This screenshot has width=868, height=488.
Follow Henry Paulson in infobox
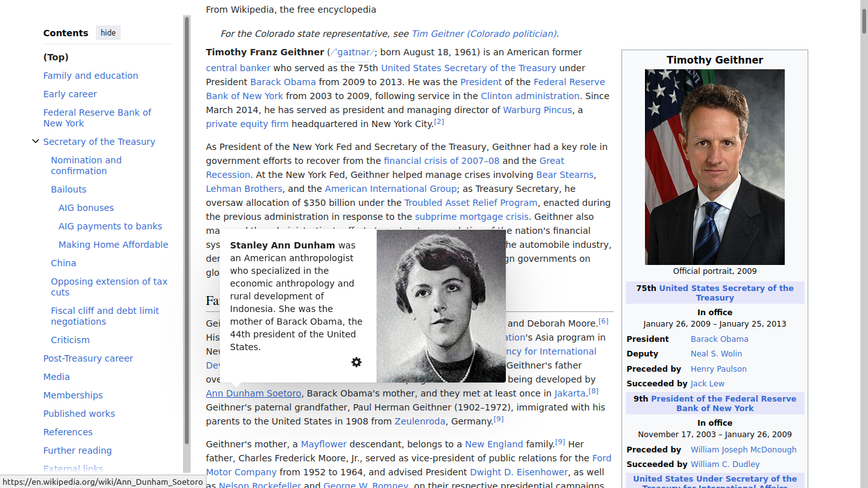click(x=719, y=369)
